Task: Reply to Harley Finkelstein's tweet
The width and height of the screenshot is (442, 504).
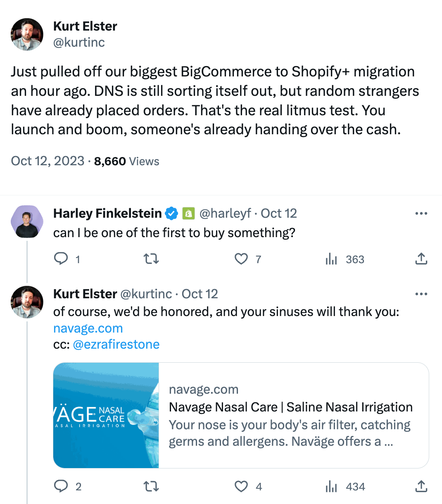Action: (x=61, y=259)
